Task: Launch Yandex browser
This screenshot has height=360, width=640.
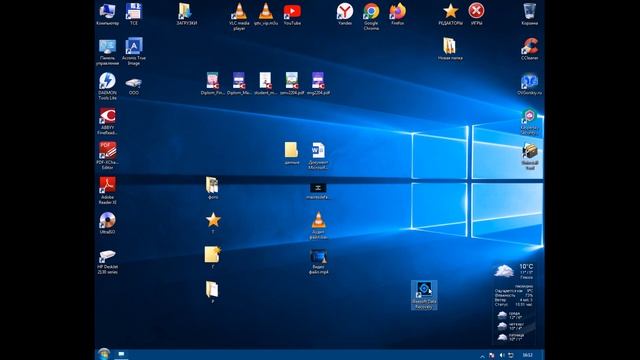Action: [345, 14]
